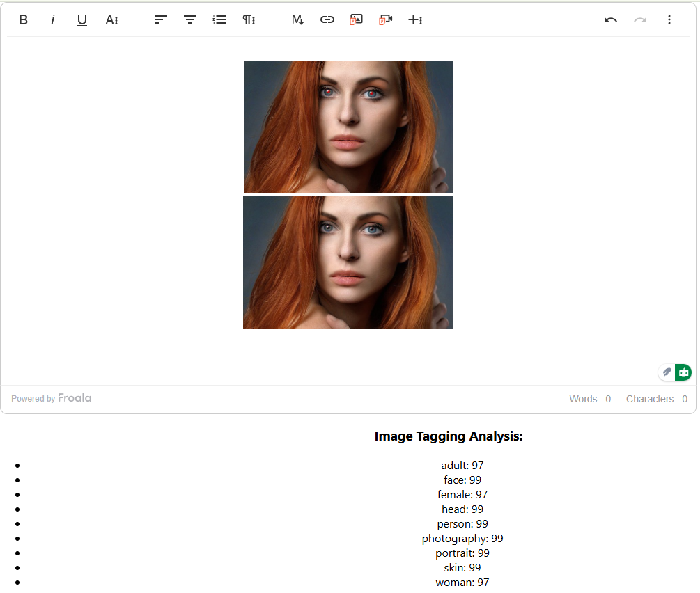Expand the more options three-dot menu
700x593 pixels.
[x=669, y=19]
